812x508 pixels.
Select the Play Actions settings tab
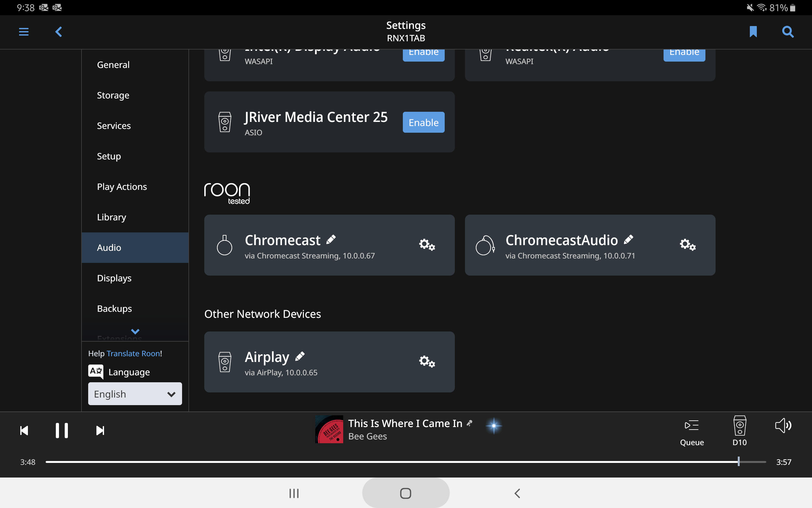(x=135, y=187)
